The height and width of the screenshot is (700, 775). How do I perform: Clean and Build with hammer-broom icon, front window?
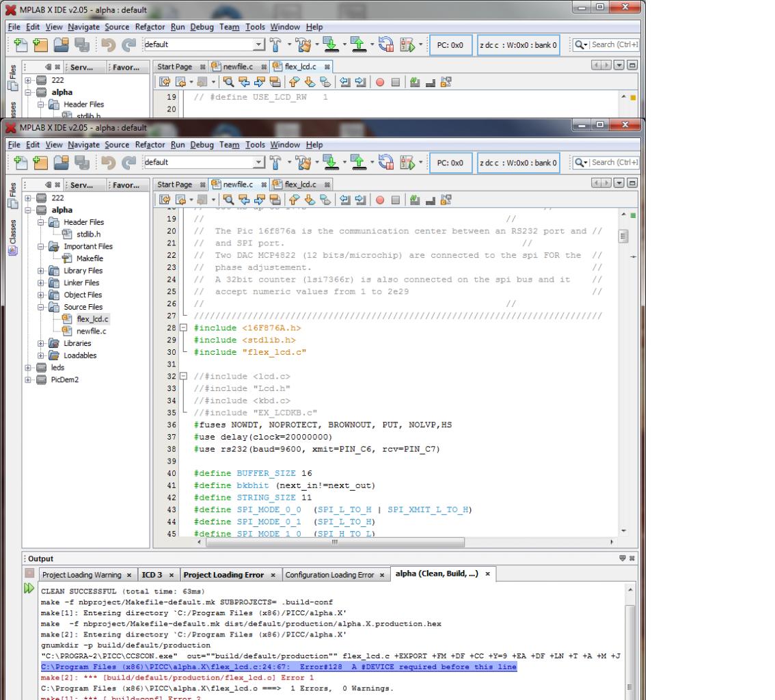[x=303, y=162]
